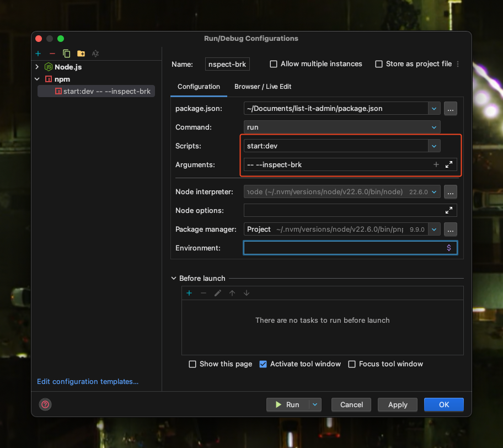Open the help question mark icon
Viewport: 503px width, 448px height.
[45, 404]
